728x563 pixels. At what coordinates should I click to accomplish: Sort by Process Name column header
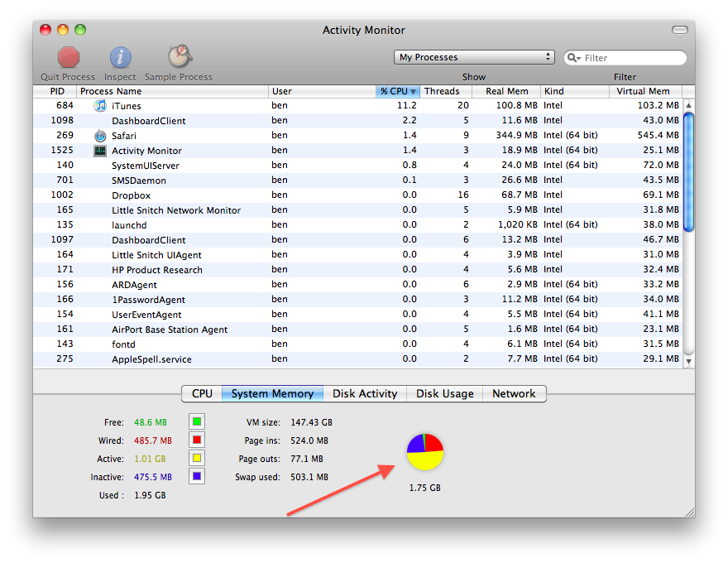(172, 91)
